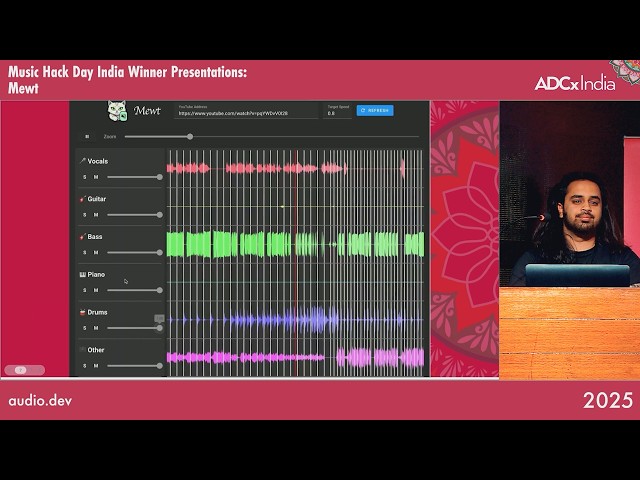Mute the Piano track
Image resolution: width=640 pixels, height=480 pixels.
(x=96, y=290)
